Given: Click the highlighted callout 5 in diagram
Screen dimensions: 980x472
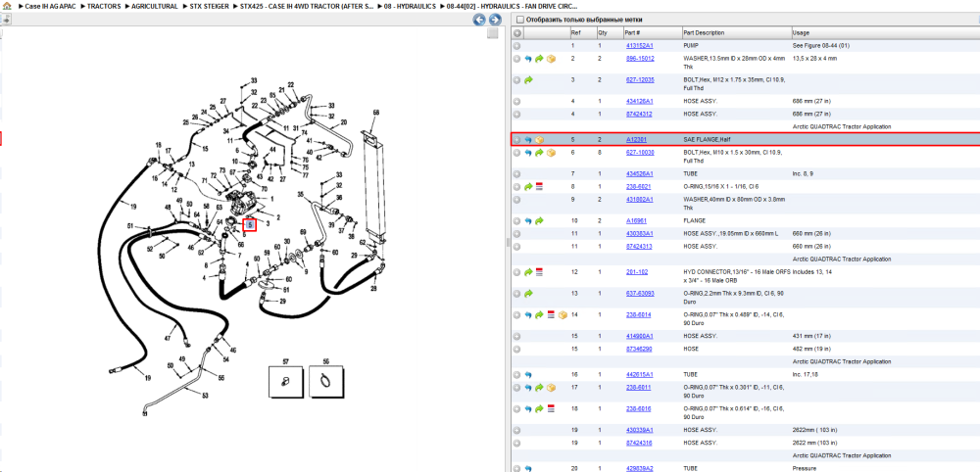Looking at the screenshot, I should [x=250, y=224].
